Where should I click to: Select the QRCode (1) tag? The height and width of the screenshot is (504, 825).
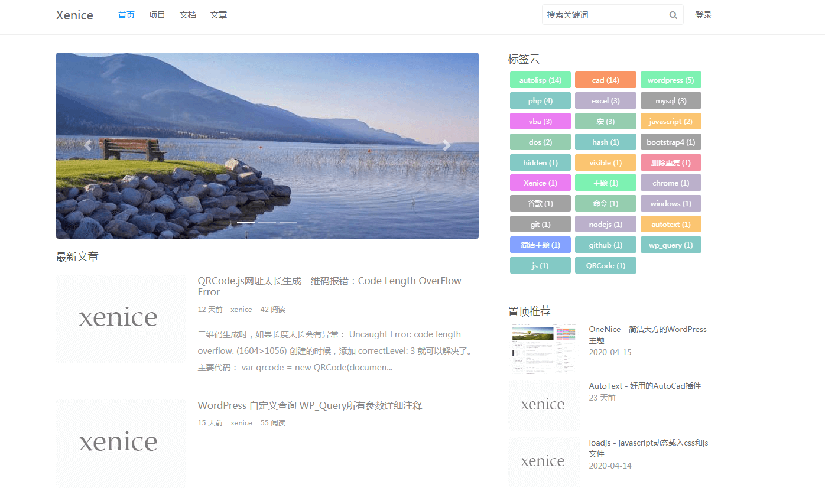[605, 265]
